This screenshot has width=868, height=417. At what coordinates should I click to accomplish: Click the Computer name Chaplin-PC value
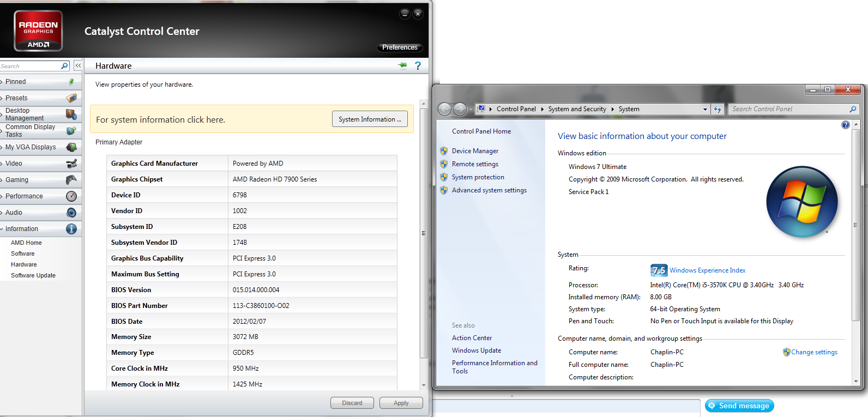click(x=667, y=352)
